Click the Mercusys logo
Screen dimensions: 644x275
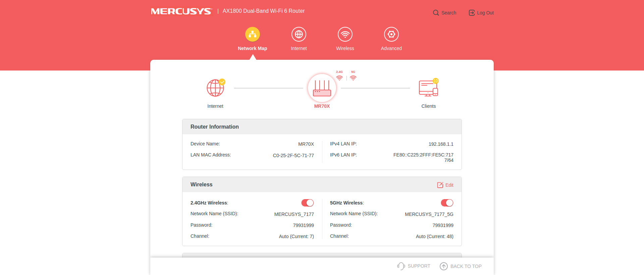tap(181, 11)
